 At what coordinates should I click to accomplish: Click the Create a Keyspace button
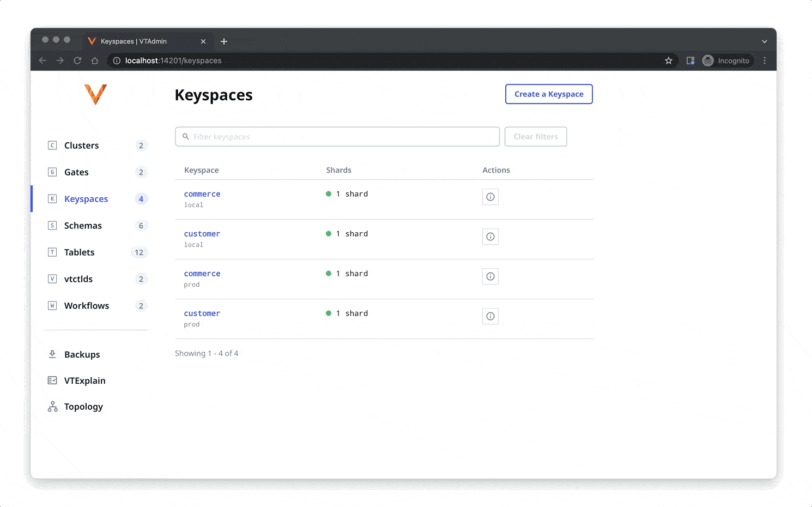click(x=548, y=94)
